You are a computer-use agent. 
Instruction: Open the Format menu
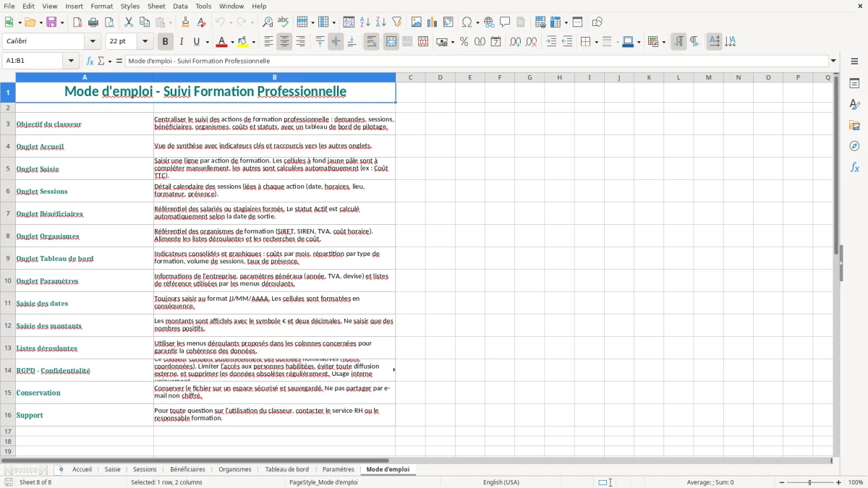click(x=101, y=6)
